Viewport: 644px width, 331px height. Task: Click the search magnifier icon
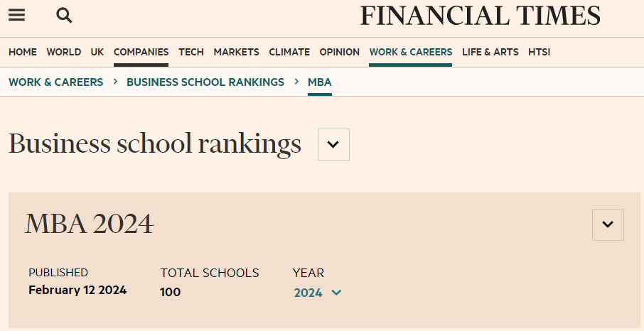coord(64,16)
